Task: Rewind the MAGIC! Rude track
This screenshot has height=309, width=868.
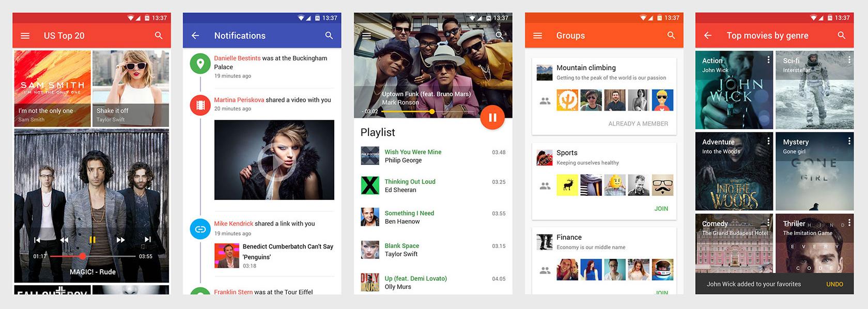Action: pyautogui.click(x=64, y=240)
